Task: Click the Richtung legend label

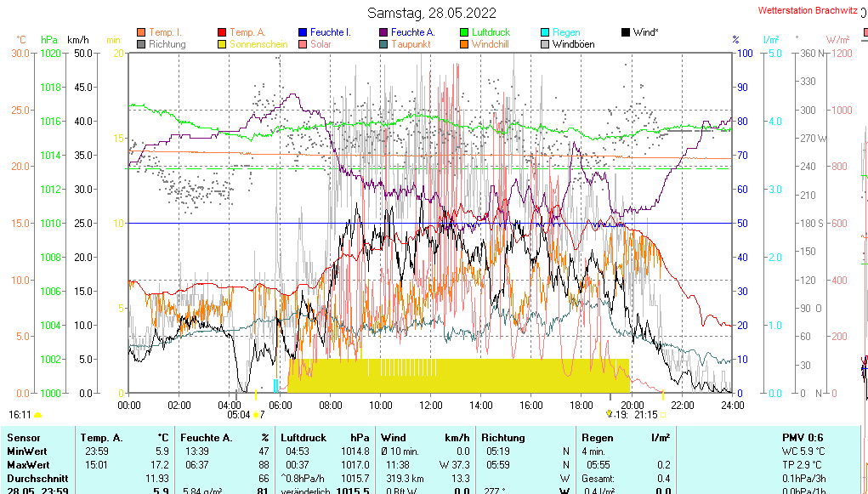Action: [167, 44]
